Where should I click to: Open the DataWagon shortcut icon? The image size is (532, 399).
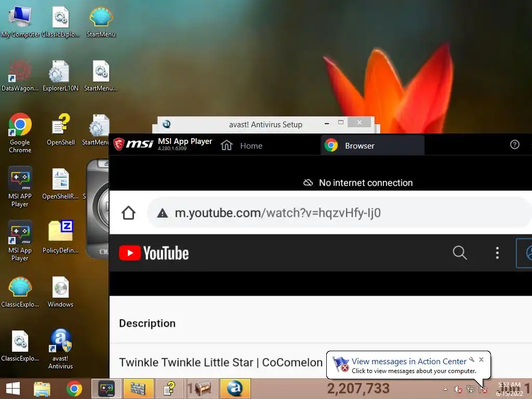tap(20, 75)
